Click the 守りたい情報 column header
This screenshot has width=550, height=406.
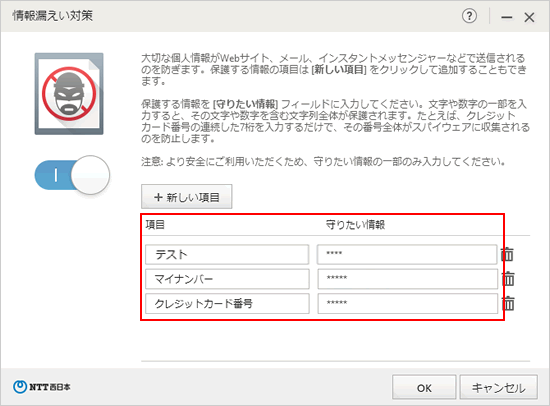[x=355, y=225]
